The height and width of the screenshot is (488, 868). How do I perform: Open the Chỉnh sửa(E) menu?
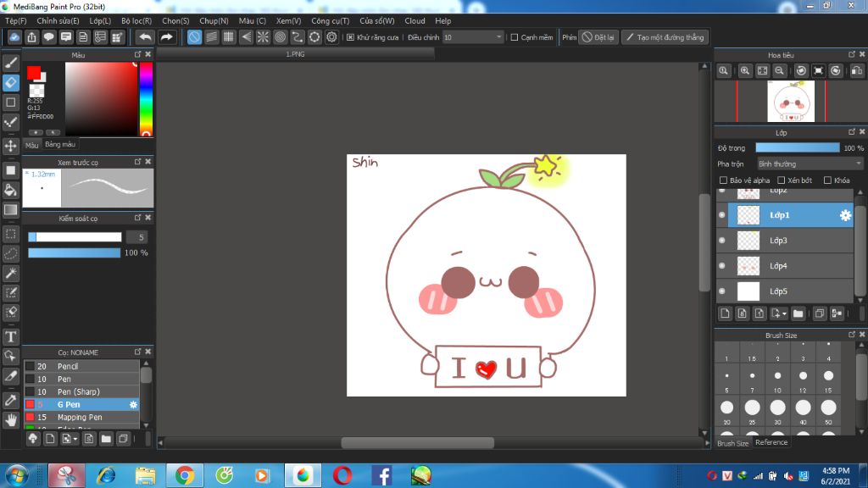(x=58, y=21)
